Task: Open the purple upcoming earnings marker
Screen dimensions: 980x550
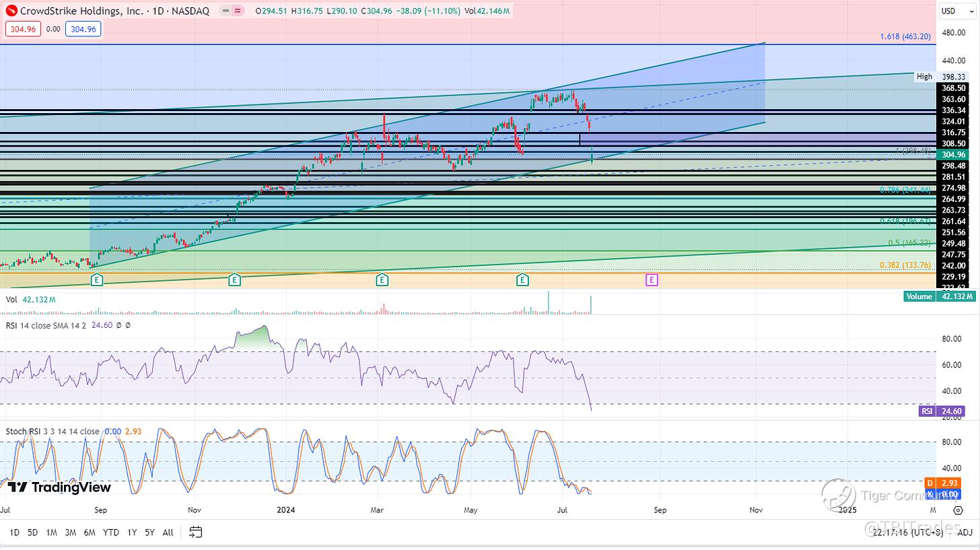Action: [x=652, y=279]
